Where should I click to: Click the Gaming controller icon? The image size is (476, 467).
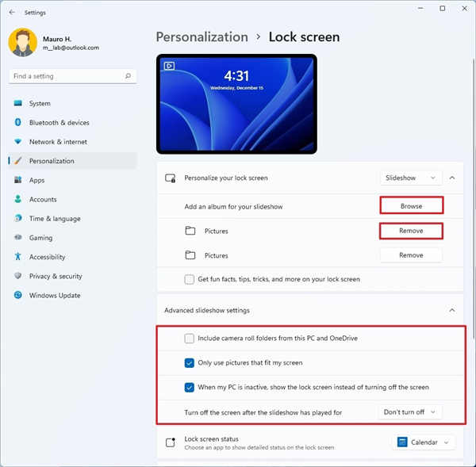[18, 237]
